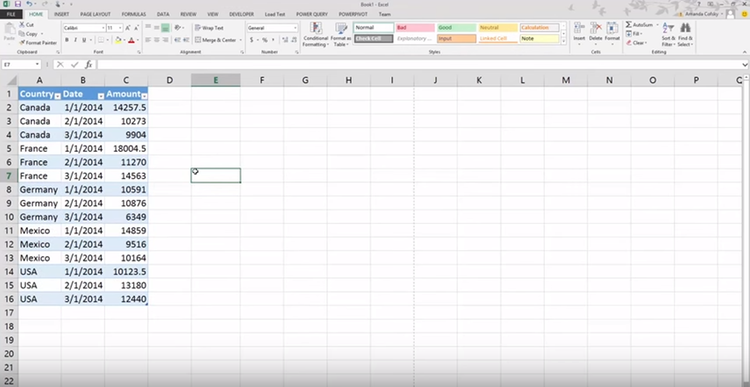Click the Excel application icon in title bar

point(7,4)
